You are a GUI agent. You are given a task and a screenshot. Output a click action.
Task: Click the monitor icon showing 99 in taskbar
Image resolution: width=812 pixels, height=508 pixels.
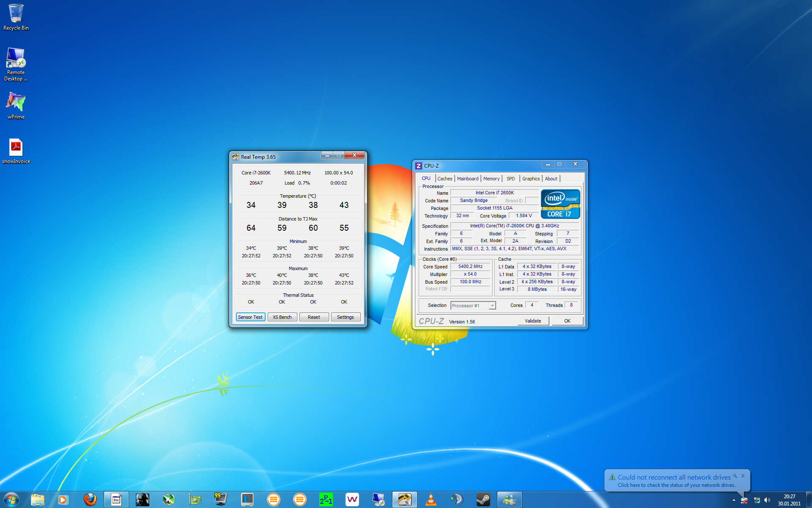(x=220, y=500)
